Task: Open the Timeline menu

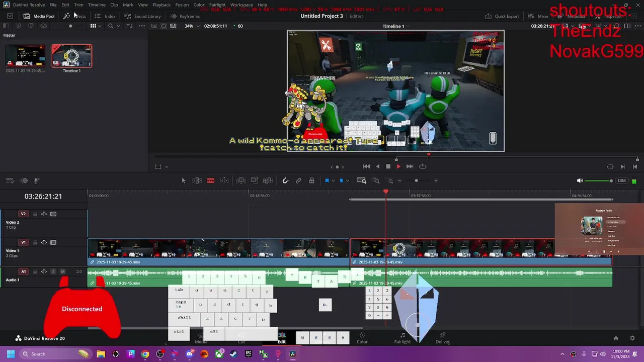Action: point(97,5)
